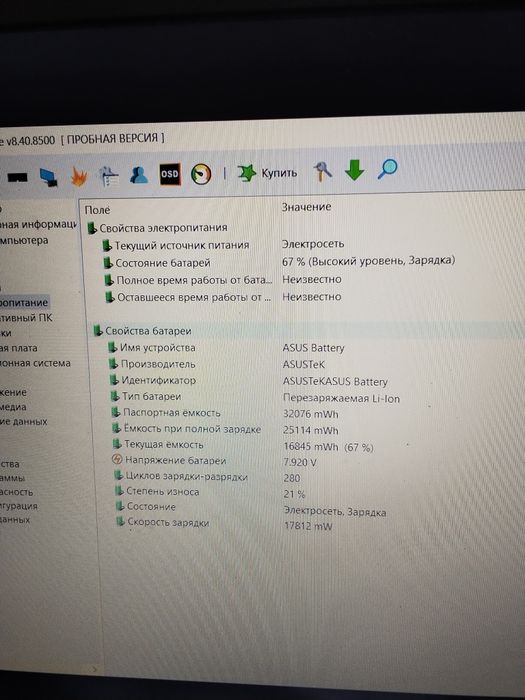The image size is (525, 700).
Task: Open the memory benchmark toolbar icon
Action: click(x=17, y=177)
